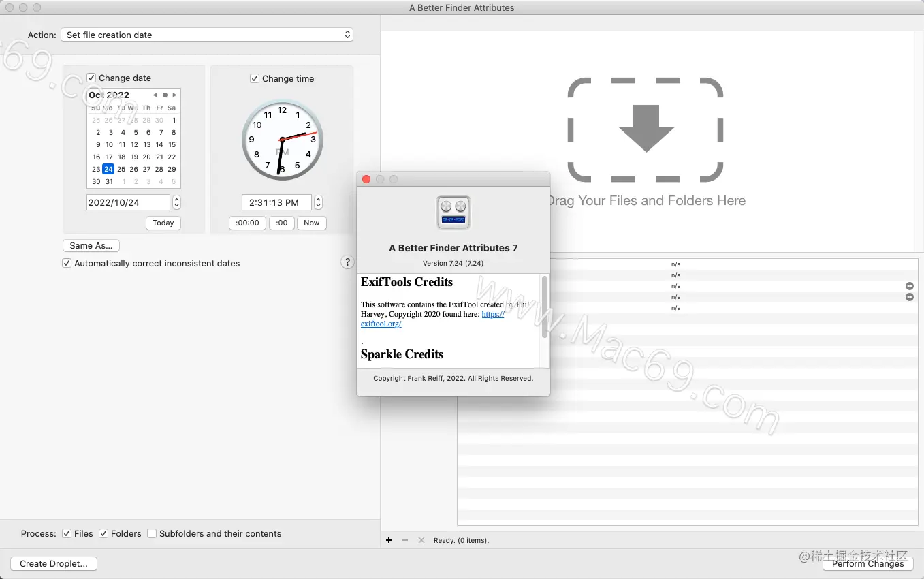The image size is (924, 579).
Task: Click Create Droplet... button
Action: tap(54, 563)
